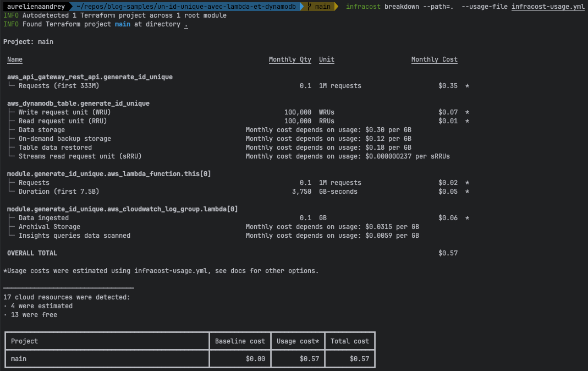Viewport: 588px width, 371px height.
Task: Click the $0.02 lambda requests cost
Action: (448, 183)
